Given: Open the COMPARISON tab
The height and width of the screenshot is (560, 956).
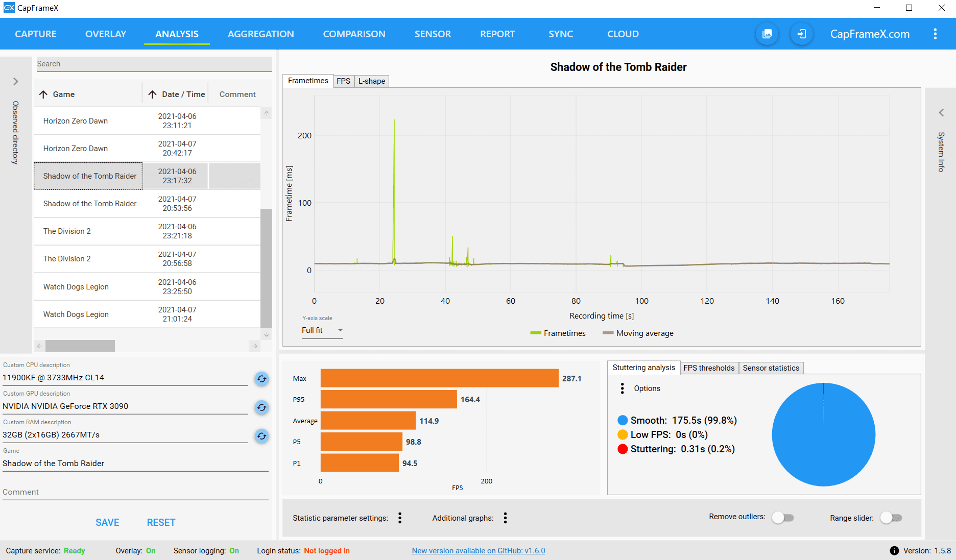Looking at the screenshot, I should 354,34.
